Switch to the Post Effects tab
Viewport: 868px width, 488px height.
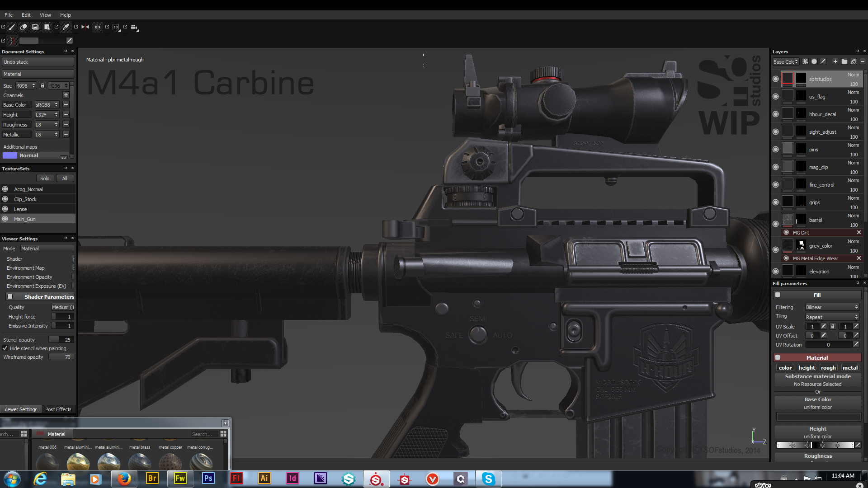[x=59, y=409]
